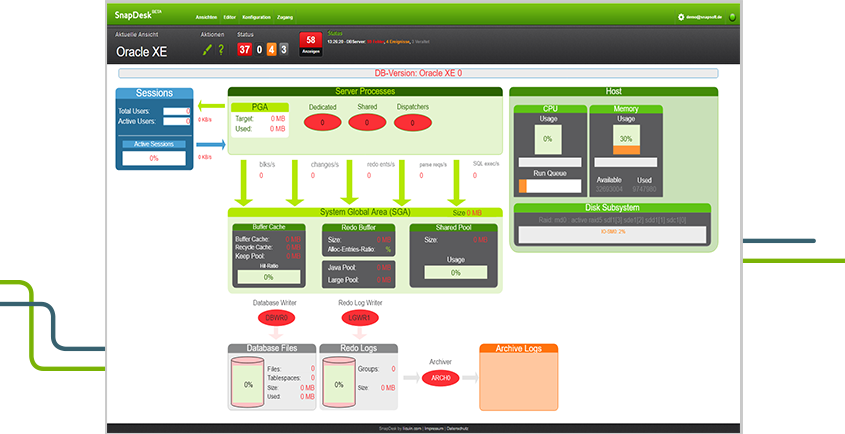Click the Database Files cylinder icon

[x=248, y=383]
